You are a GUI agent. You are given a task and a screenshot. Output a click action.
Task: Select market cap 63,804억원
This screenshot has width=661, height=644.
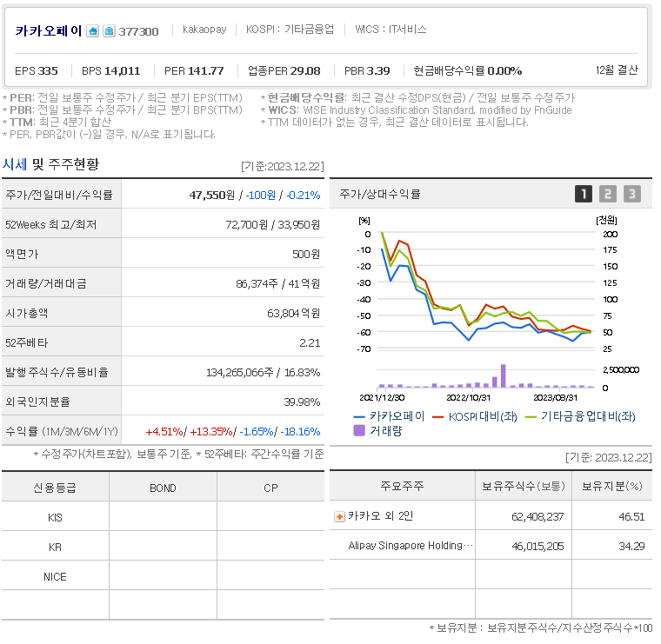point(293,313)
